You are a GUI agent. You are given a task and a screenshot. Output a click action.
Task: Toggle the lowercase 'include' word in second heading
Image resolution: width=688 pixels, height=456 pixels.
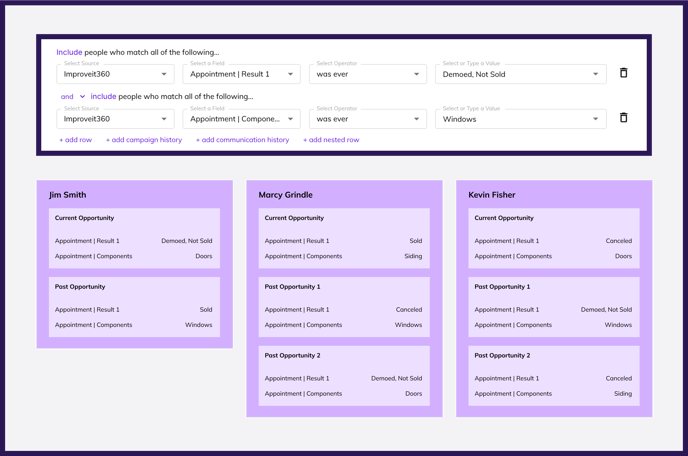104,97
